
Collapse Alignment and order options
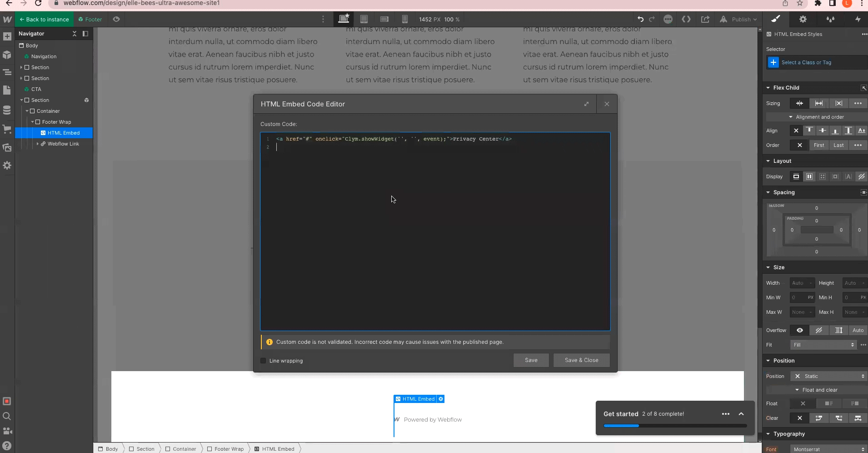tap(816, 117)
